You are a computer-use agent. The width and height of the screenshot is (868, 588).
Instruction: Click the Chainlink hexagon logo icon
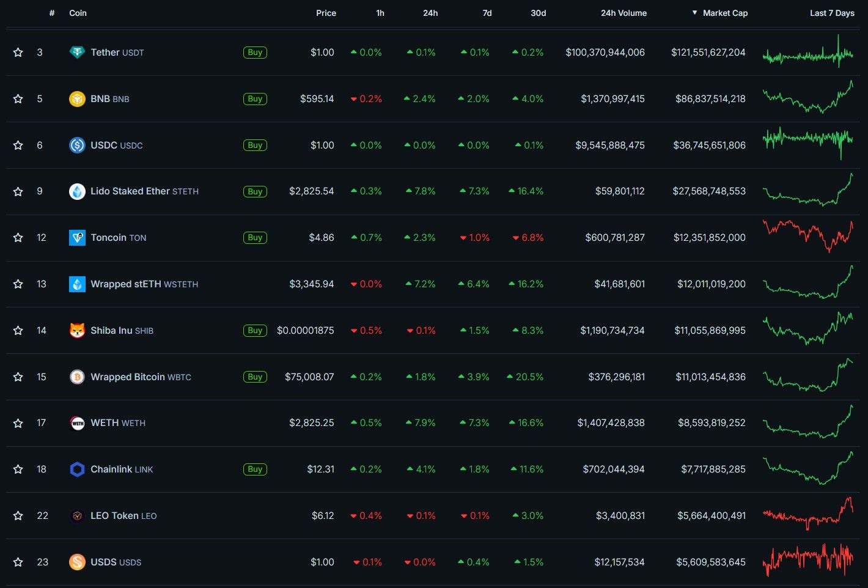click(x=77, y=469)
